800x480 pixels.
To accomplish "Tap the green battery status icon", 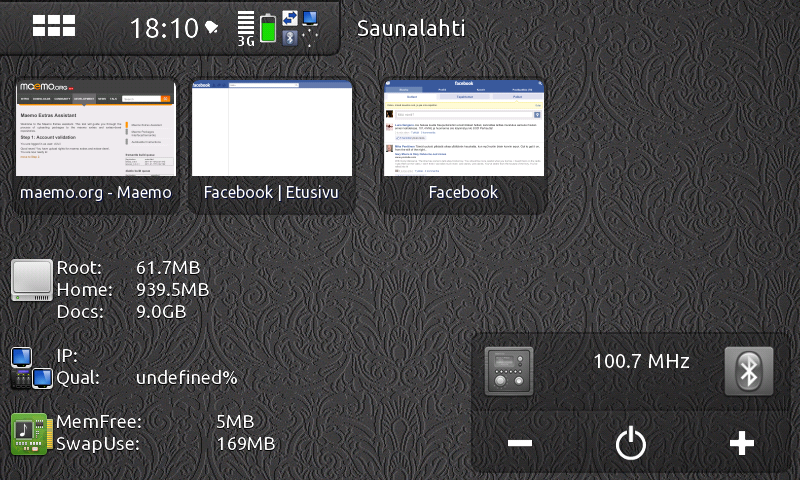I will pos(268,28).
